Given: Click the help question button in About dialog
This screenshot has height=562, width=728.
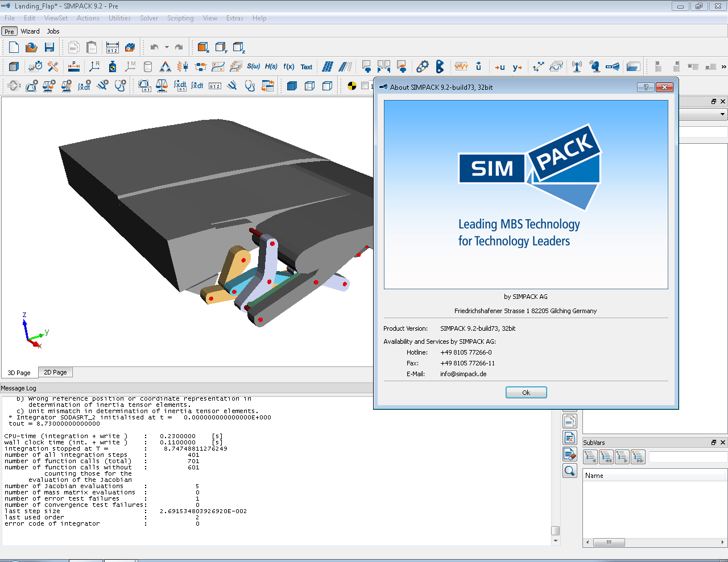Looking at the screenshot, I should 646,87.
